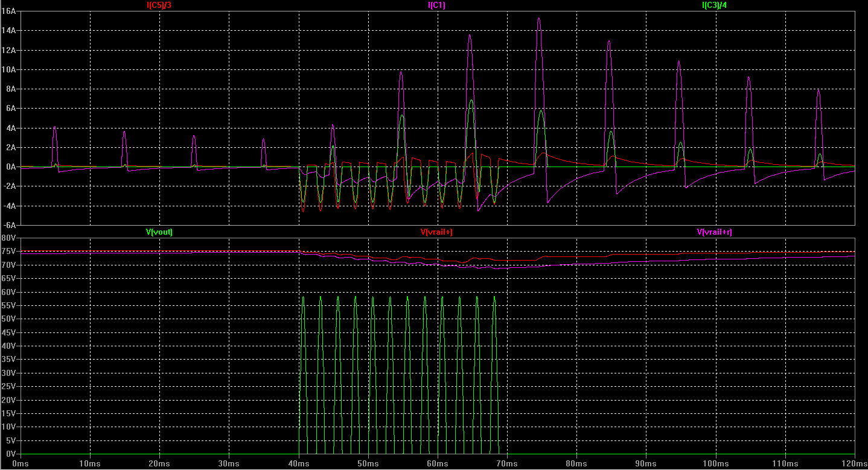868x470 pixels.
Task: Click the 100ms label on time axis
Action: click(715, 463)
